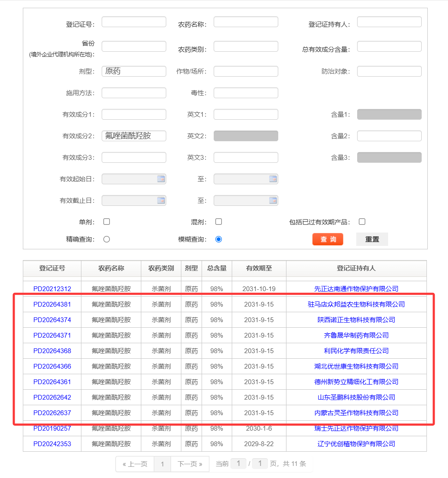This screenshot has width=448, height=478.
Task: Open holder 陕西诺正生物科技有限公司 link
Action: coord(356,320)
